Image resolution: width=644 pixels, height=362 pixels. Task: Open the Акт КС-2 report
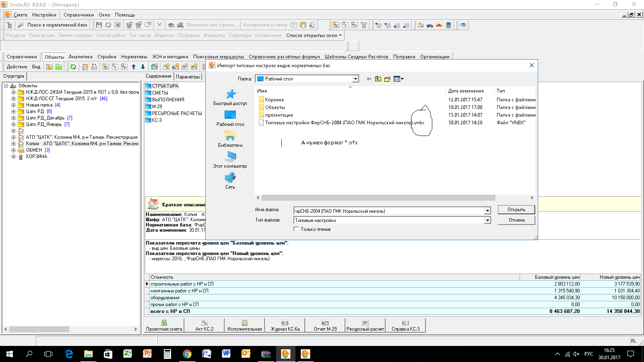tap(204, 325)
